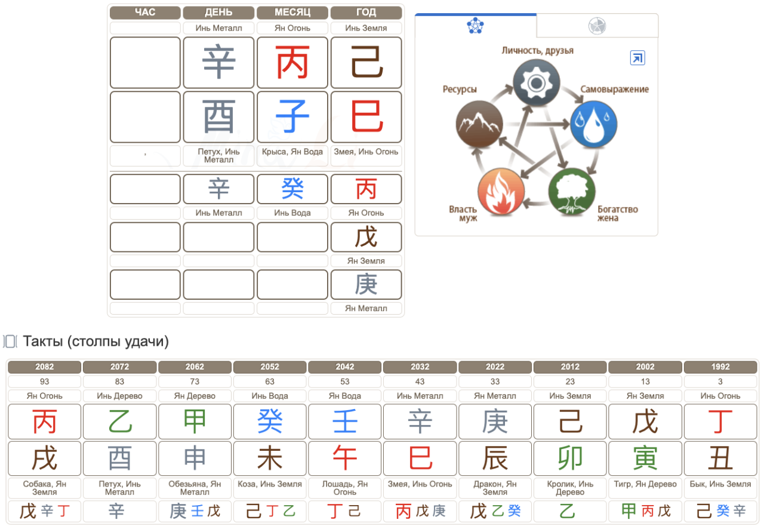Select the blue 子 Rat branch cell

292,116
